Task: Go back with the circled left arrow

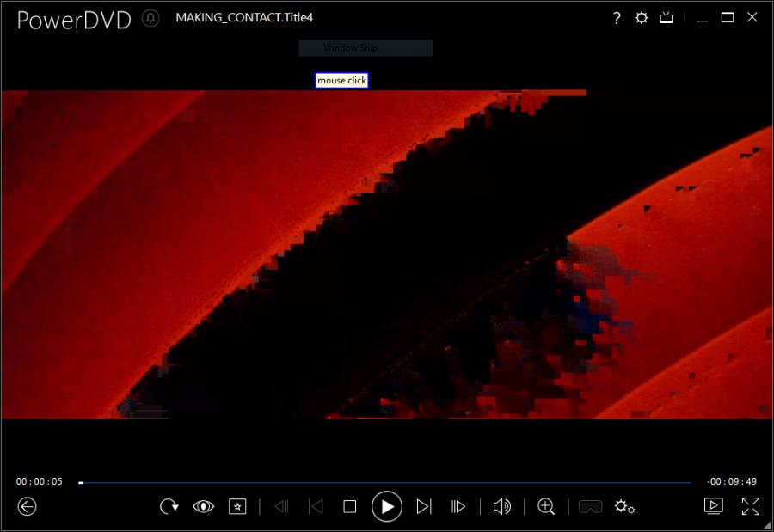Action: pos(28,506)
